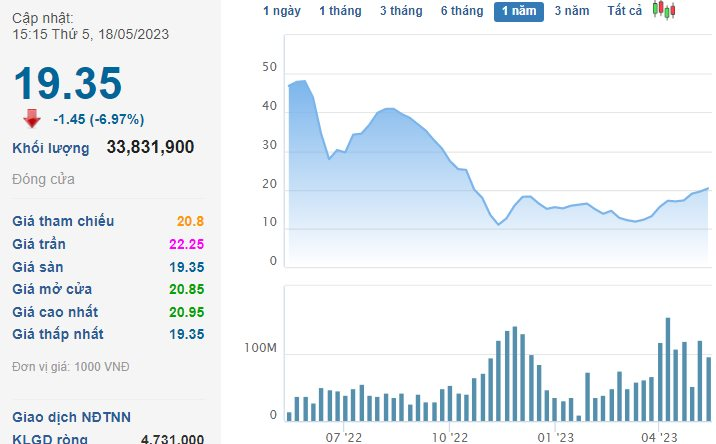Click the 'Giao dịch NĐTNN' heading
Image resolution: width=716 pixels, height=444 pixels.
tap(71, 417)
